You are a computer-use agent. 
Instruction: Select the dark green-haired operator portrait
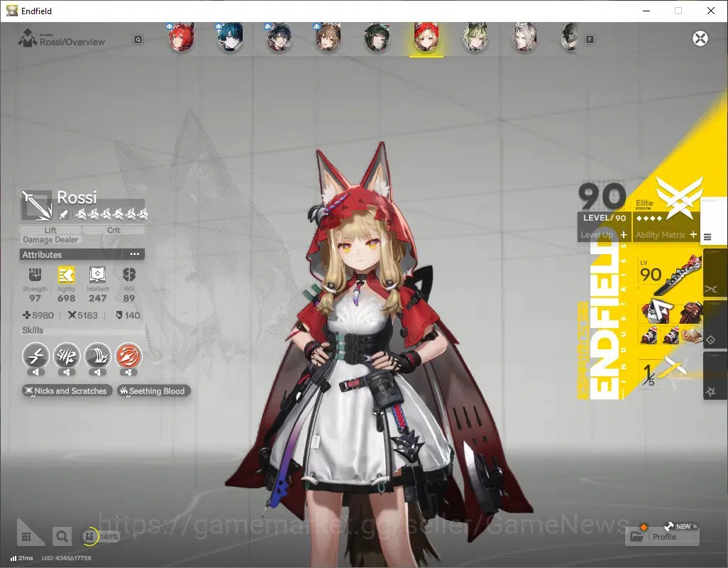pyautogui.click(x=377, y=38)
